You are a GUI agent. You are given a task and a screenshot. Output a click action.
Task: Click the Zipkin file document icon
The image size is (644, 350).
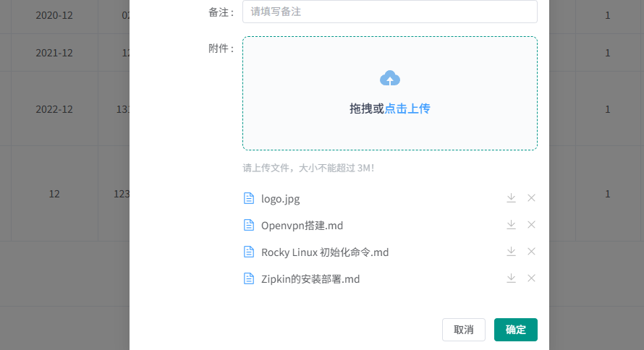point(249,278)
